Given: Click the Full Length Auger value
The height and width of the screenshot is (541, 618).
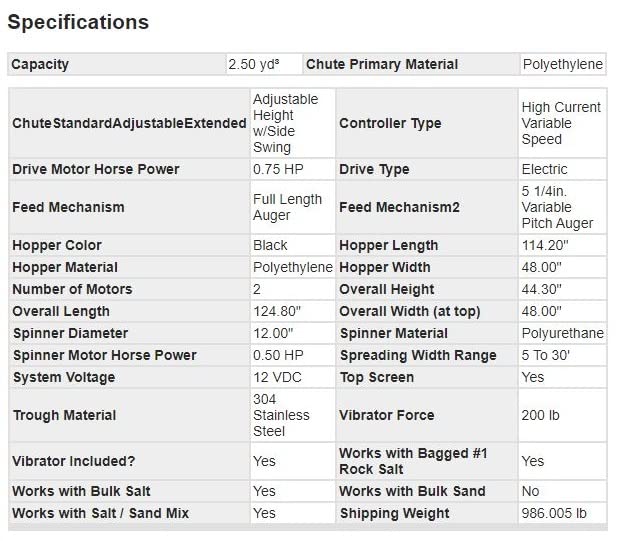Looking at the screenshot, I should pos(287,207).
